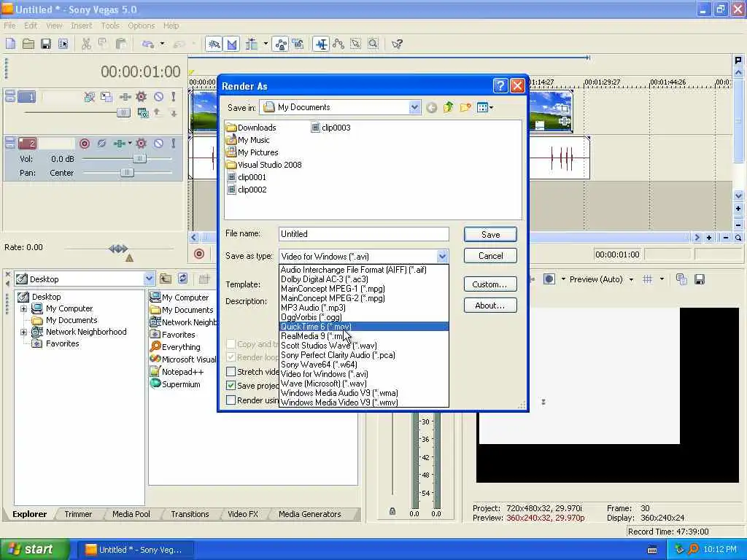Click the audio track Pan slider handle
The width and height of the screenshot is (747, 560).
coord(127,172)
